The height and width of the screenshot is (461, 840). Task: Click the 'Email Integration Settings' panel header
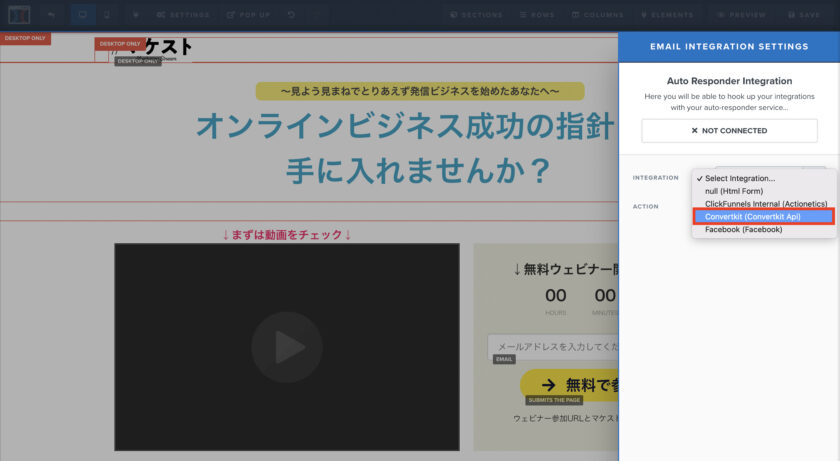pos(729,47)
